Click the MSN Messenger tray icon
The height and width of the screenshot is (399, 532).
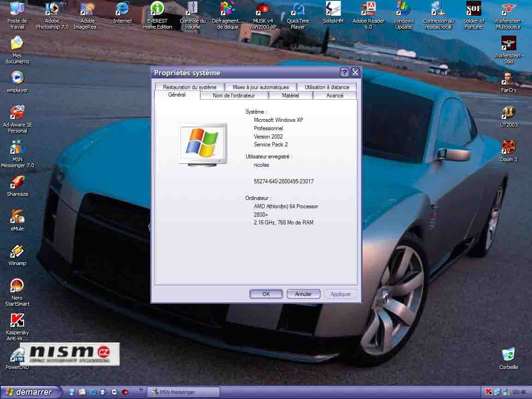point(506,392)
